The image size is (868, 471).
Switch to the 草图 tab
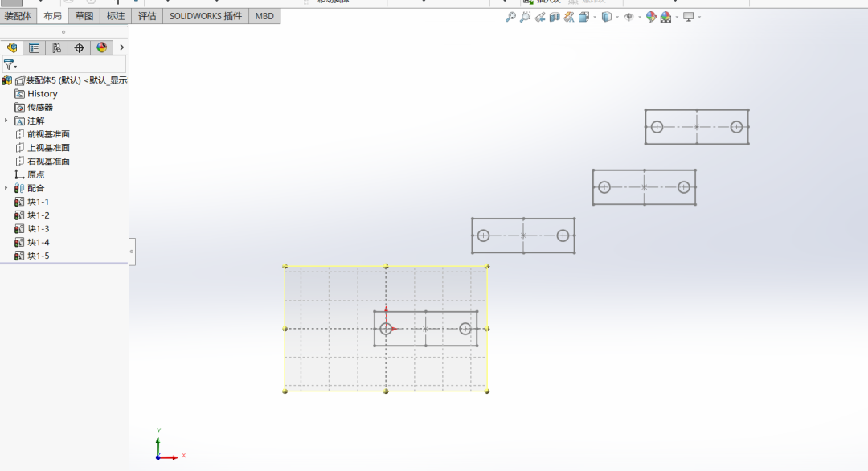coord(84,16)
